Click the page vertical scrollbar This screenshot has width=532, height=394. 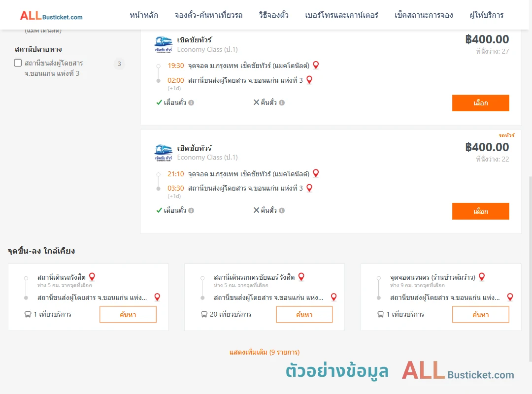[x=530, y=268]
